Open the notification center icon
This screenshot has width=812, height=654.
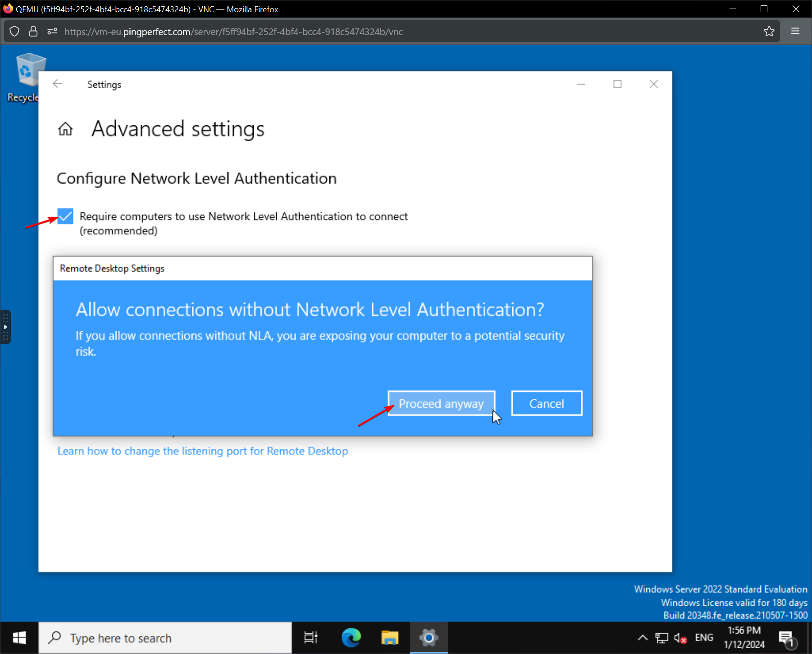[786, 638]
